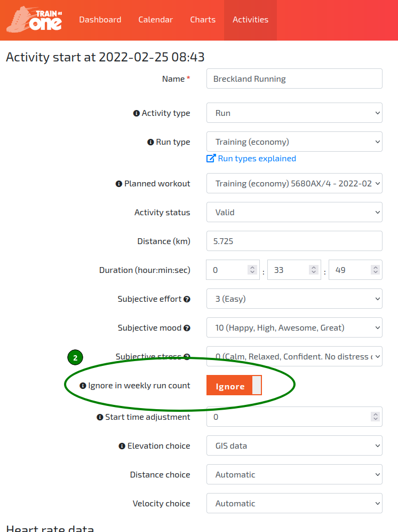Expand the Activity status dropdown
The height and width of the screenshot is (532, 398).
coord(294,213)
